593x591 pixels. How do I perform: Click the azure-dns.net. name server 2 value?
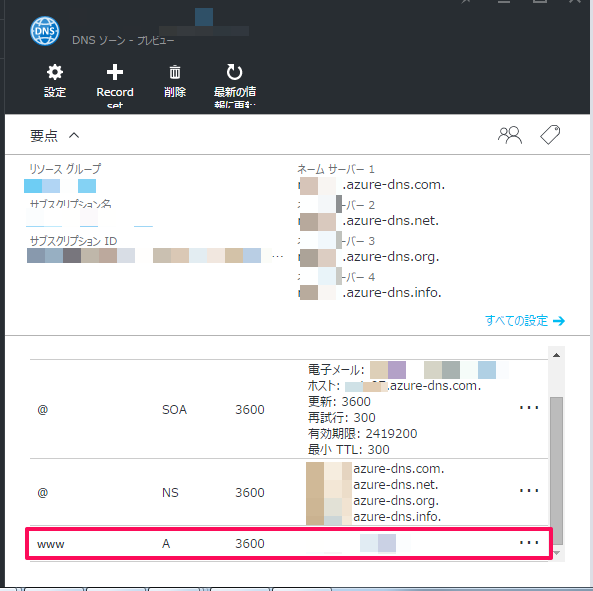[369, 221]
